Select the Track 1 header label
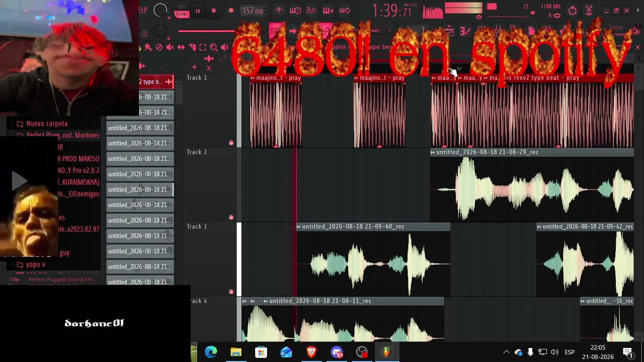This screenshot has height=362, width=644. pos(197,78)
